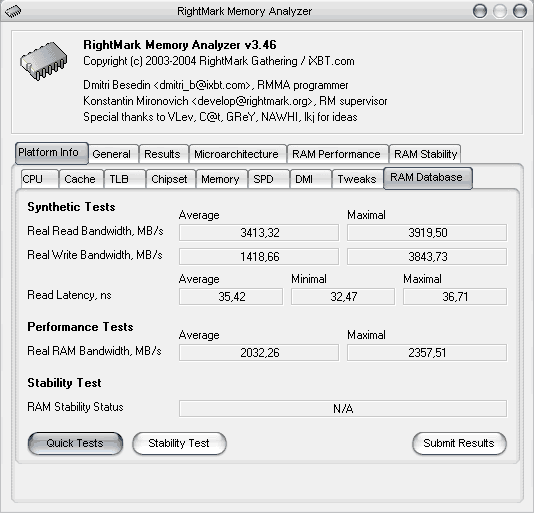Show the Chipset sub-tab

coord(170,179)
